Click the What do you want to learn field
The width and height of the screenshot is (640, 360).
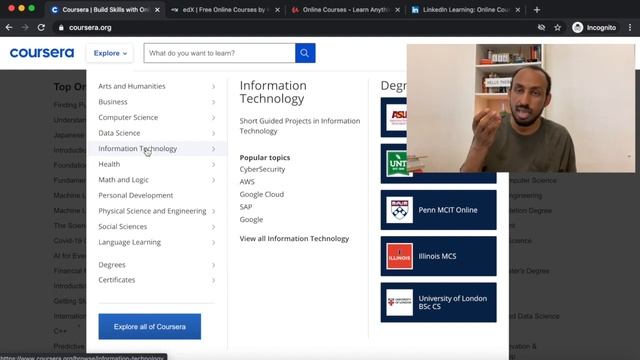click(x=220, y=53)
